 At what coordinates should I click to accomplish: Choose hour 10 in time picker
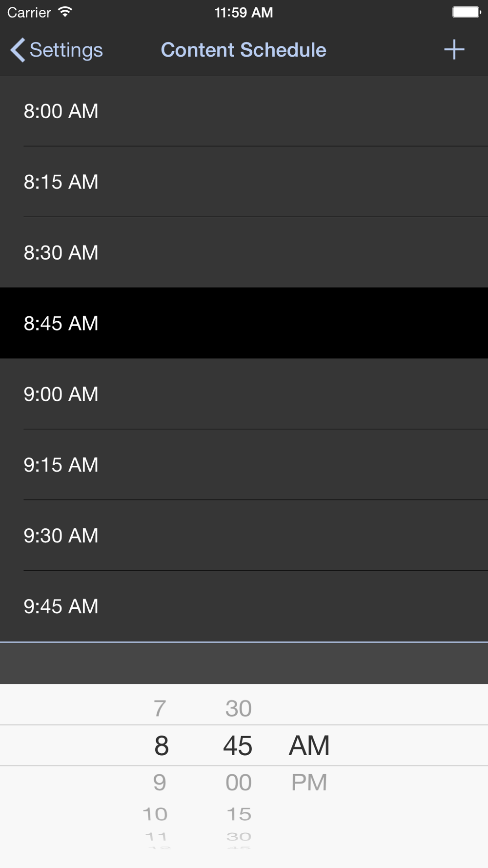point(155,814)
